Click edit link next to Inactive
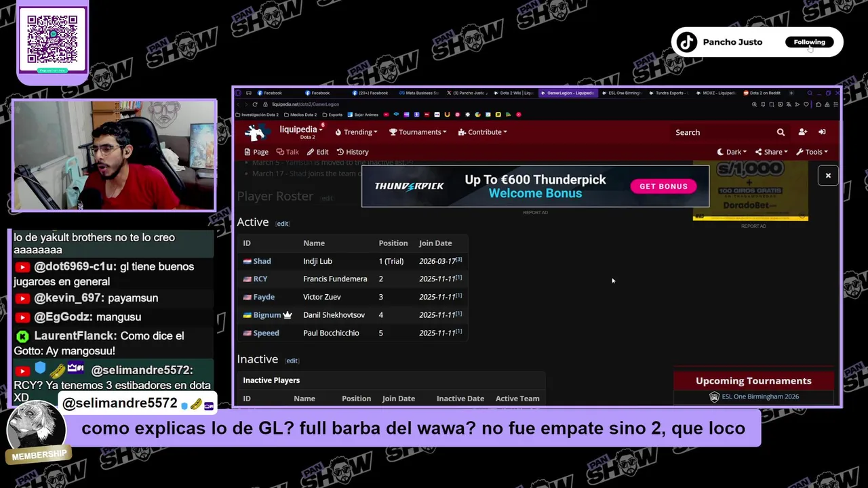The height and width of the screenshot is (488, 868). [x=292, y=361]
